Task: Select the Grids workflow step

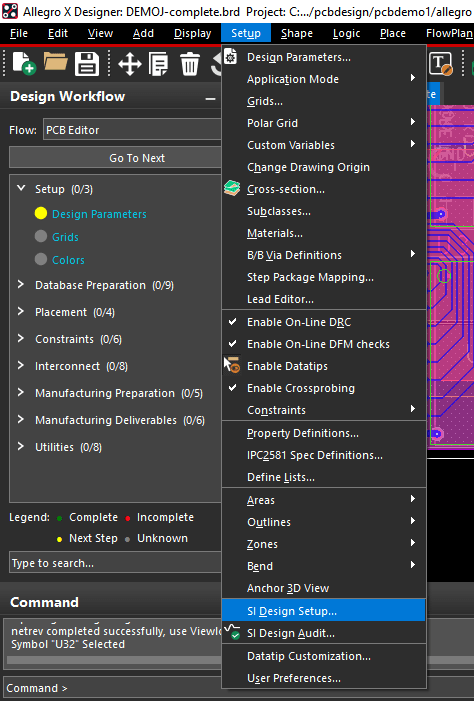Action: (65, 237)
